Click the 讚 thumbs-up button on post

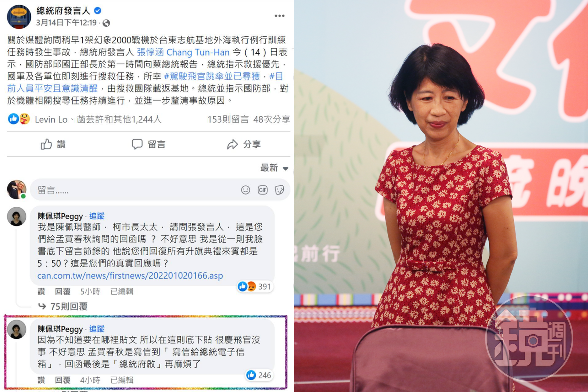pyautogui.click(x=53, y=144)
